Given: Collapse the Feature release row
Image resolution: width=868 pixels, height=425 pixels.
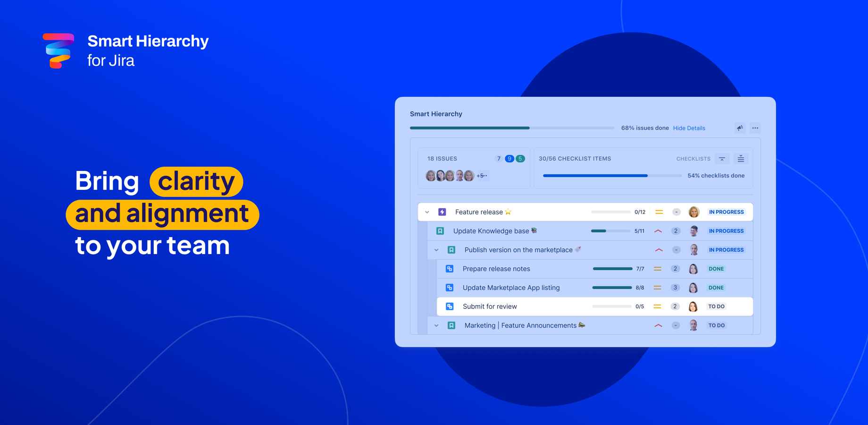Looking at the screenshot, I should [427, 212].
